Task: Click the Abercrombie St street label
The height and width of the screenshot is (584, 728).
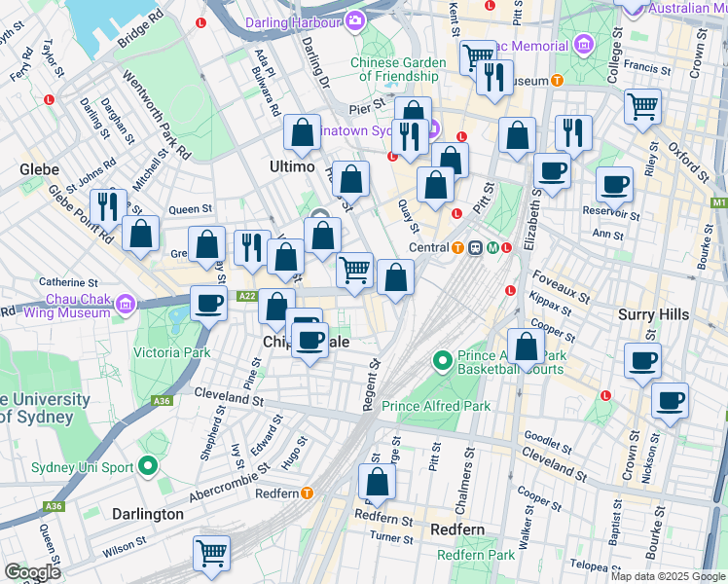Action: pyautogui.click(x=230, y=483)
